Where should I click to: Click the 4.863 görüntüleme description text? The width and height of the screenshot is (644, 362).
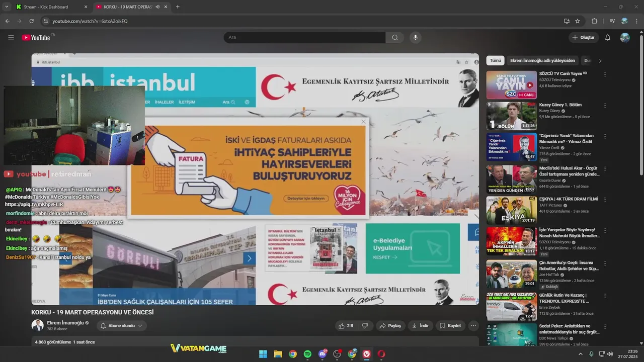coord(65,342)
